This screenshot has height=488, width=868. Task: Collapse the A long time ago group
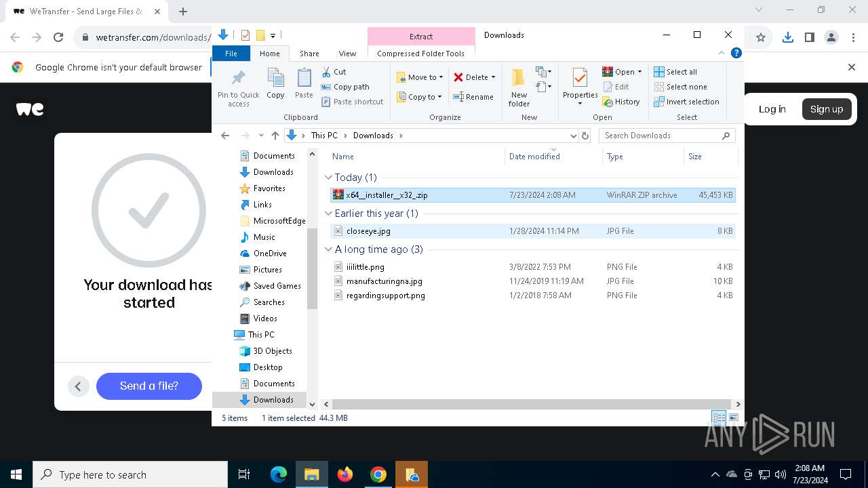(x=329, y=249)
